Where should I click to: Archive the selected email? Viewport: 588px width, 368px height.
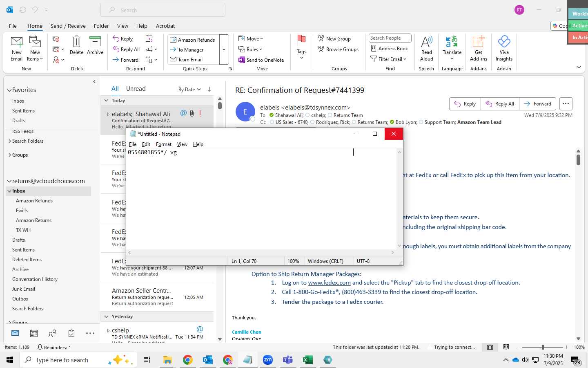coord(95,45)
